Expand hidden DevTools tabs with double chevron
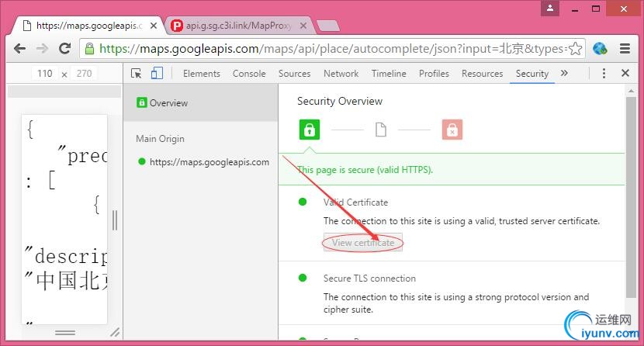Screen dimensions: 644x346 click(x=564, y=73)
